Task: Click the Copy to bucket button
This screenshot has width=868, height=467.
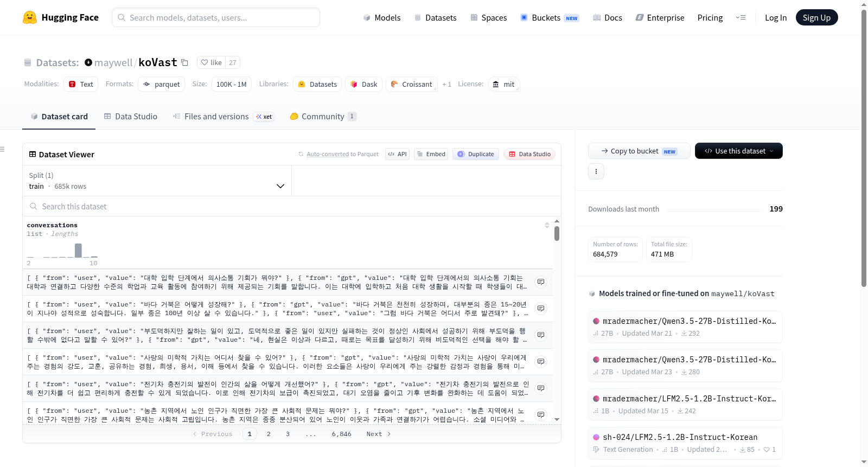Action: pyautogui.click(x=639, y=151)
